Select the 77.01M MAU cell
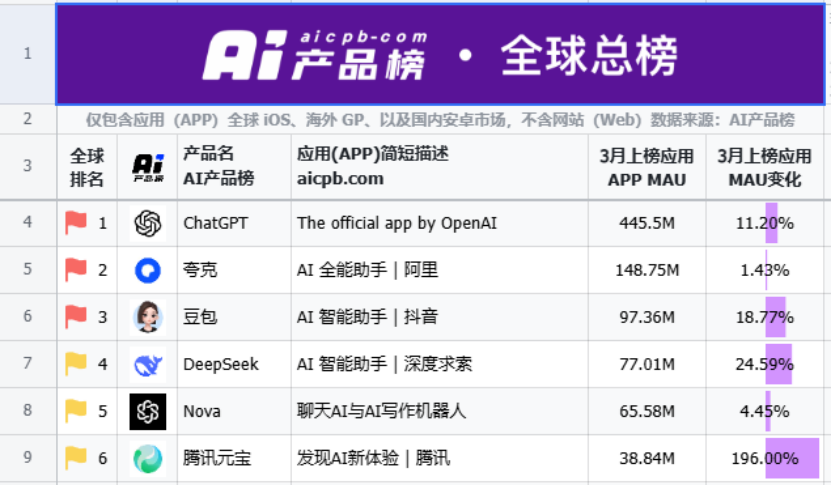831x486 pixels. 647,365
